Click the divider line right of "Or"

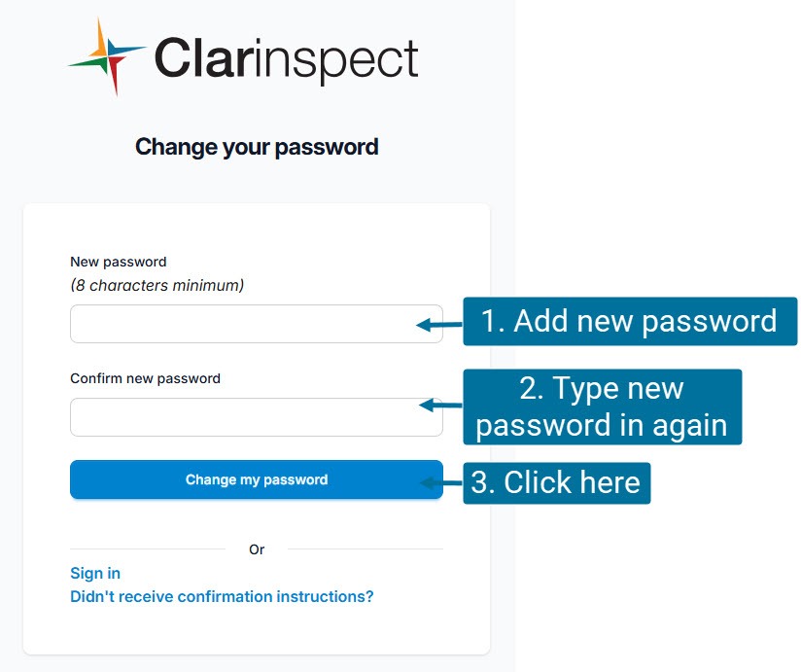click(365, 549)
